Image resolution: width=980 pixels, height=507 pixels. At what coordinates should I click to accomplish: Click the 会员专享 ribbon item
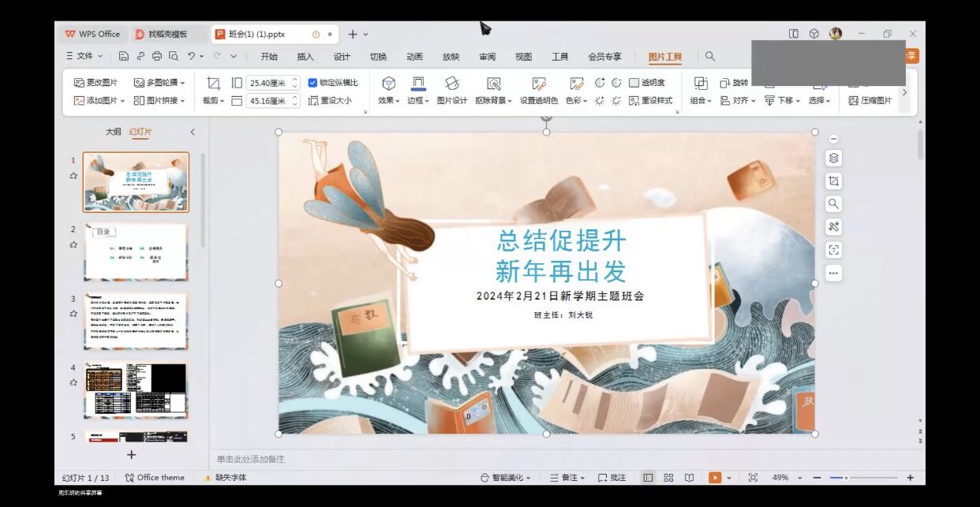click(605, 56)
